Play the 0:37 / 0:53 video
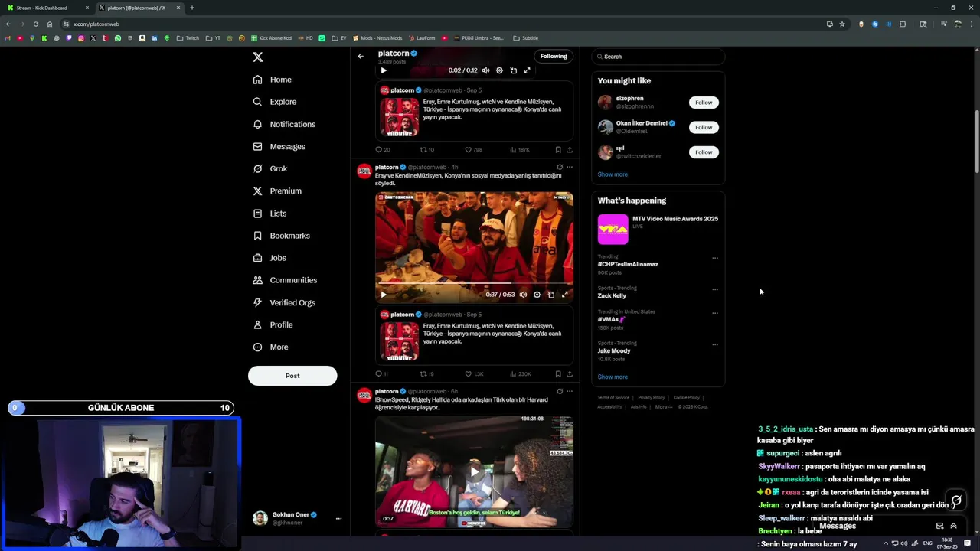The width and height of the screenshot is (980, 551). pos(384,295)
